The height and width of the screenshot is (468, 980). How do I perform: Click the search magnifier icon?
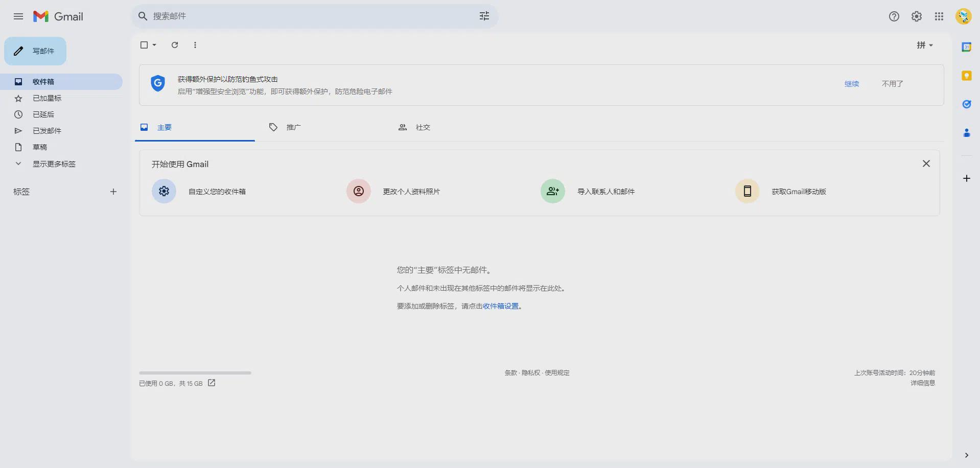click(143, 16)
